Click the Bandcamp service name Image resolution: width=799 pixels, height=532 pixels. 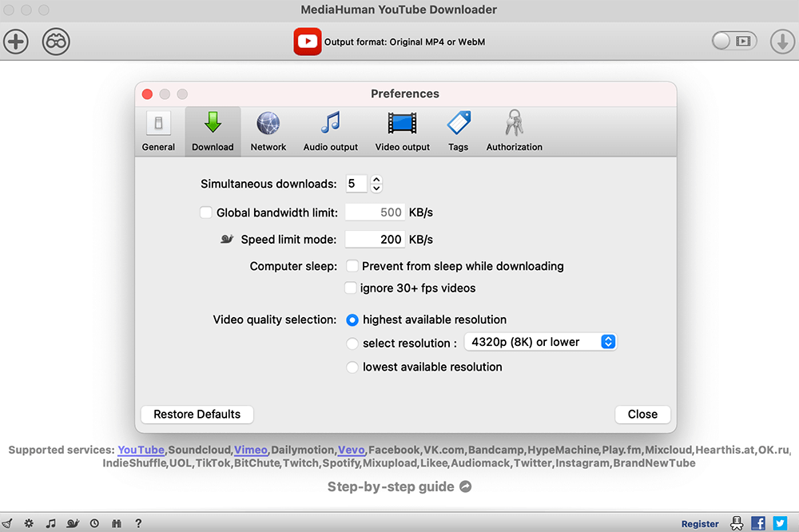(x=496, y=450)
